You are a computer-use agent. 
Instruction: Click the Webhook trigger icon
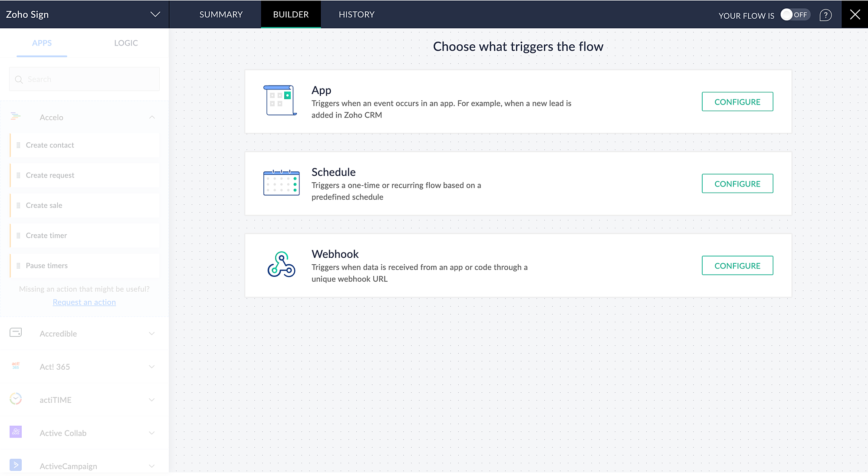point(281,264)
